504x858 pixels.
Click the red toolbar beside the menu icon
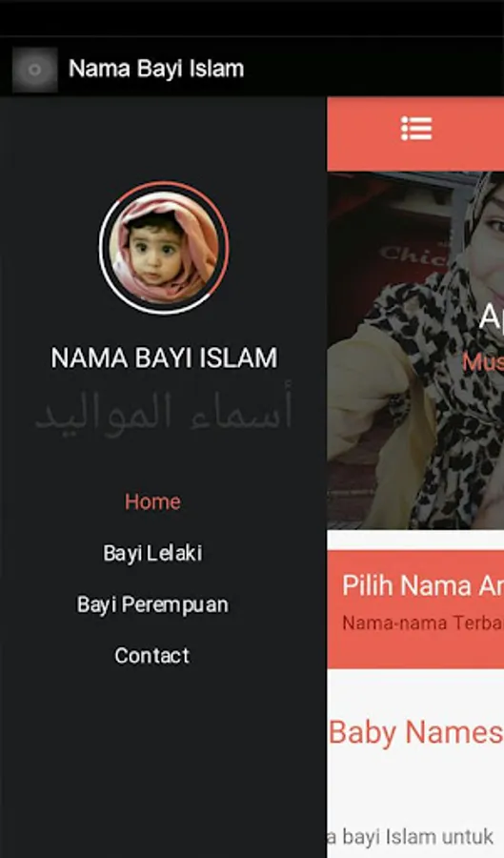[x=470, y=133]
